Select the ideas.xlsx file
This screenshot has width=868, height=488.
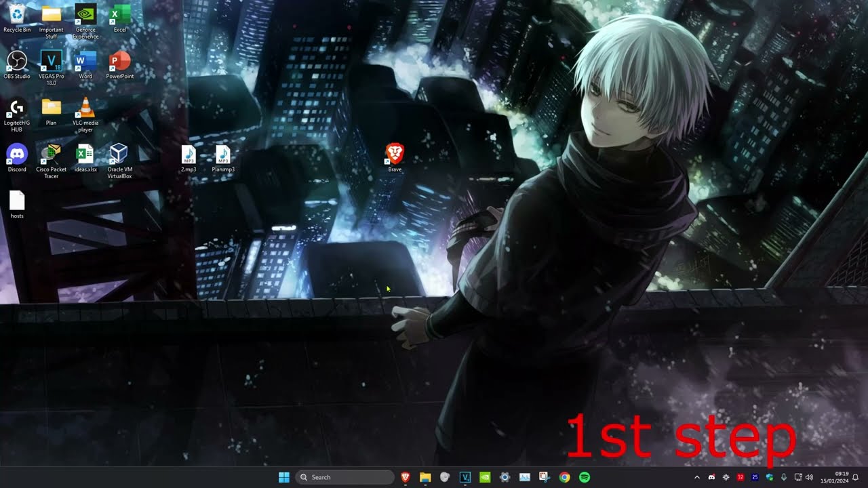(85, 158)
